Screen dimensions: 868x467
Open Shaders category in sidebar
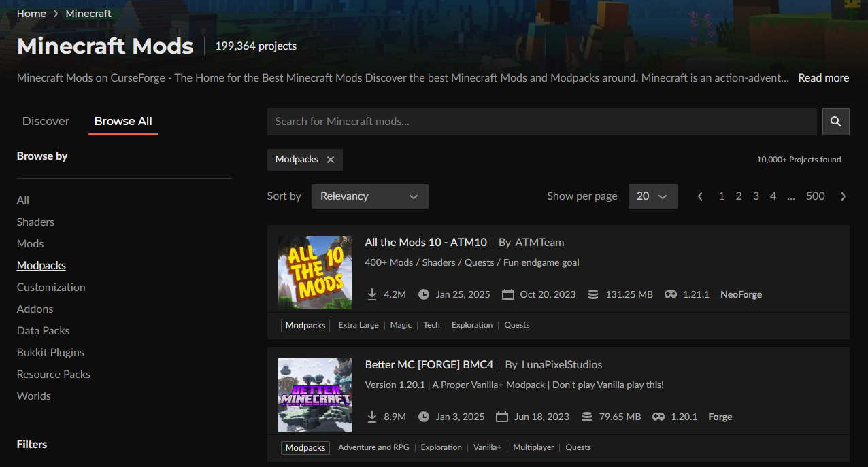pos(35,222)
